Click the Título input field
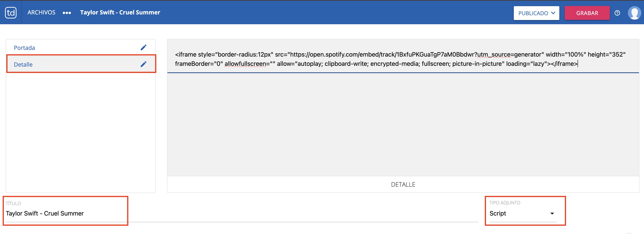 click(x=65, y=213)
